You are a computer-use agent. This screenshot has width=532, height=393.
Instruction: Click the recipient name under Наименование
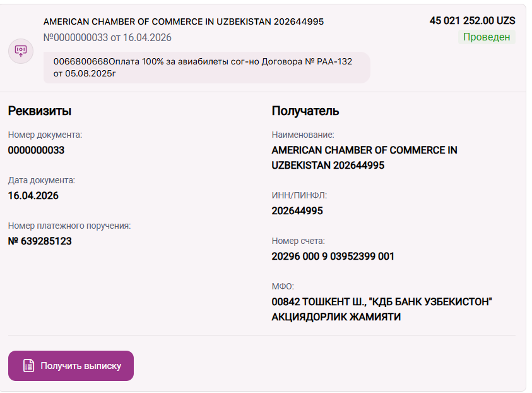[x=364, y=158]
